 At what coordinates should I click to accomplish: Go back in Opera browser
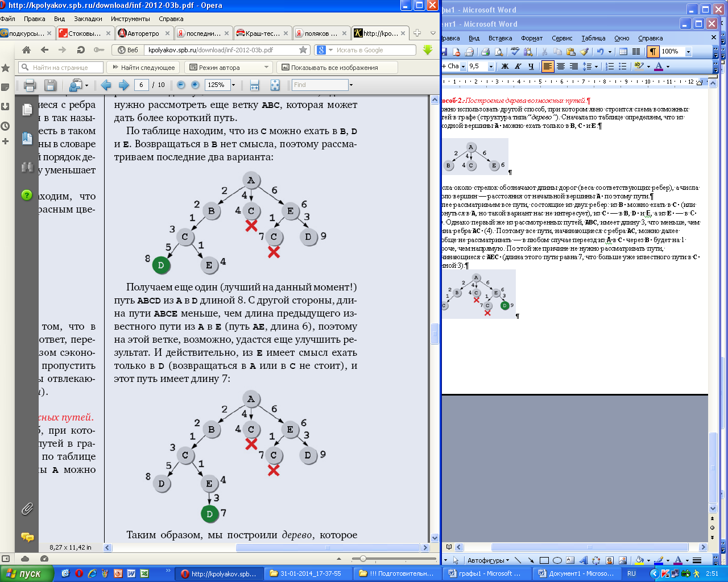[45, 50]
